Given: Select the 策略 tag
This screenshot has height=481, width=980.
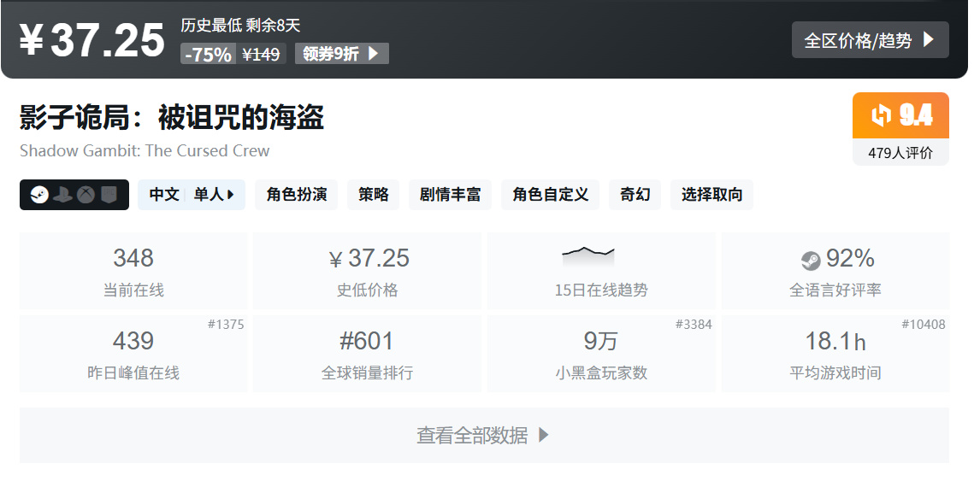Looking at the screenshot, I should click(x=373, y=195).
